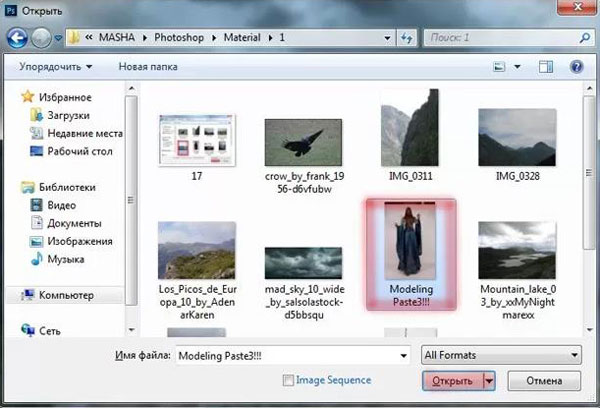Click the Имя файла text field
Viewport: 600px width, 408px height.
point(293,356)
